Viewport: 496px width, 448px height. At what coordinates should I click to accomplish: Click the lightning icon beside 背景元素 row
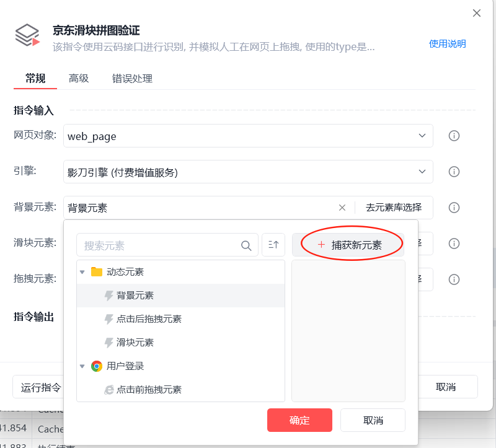click(x=109, y=296)
